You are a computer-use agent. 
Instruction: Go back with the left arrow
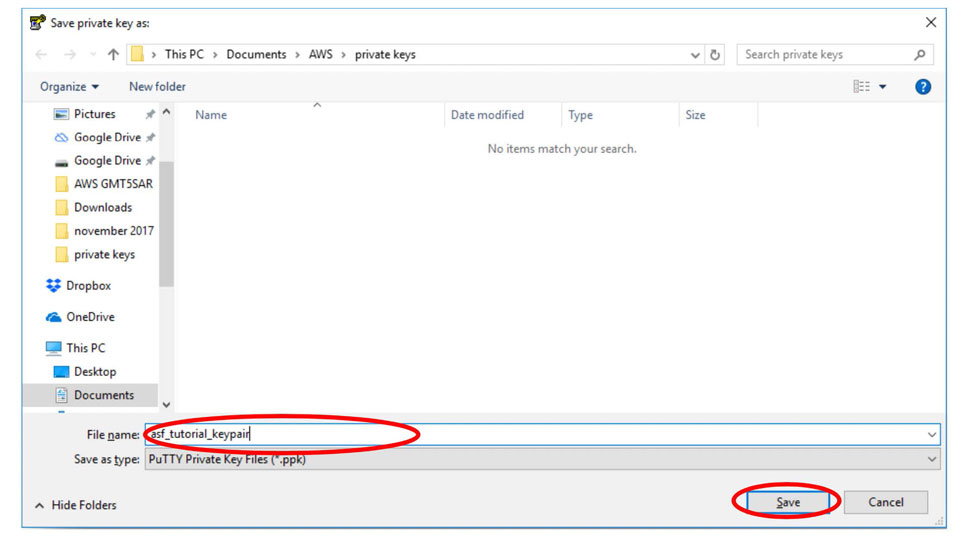point(41,55)
